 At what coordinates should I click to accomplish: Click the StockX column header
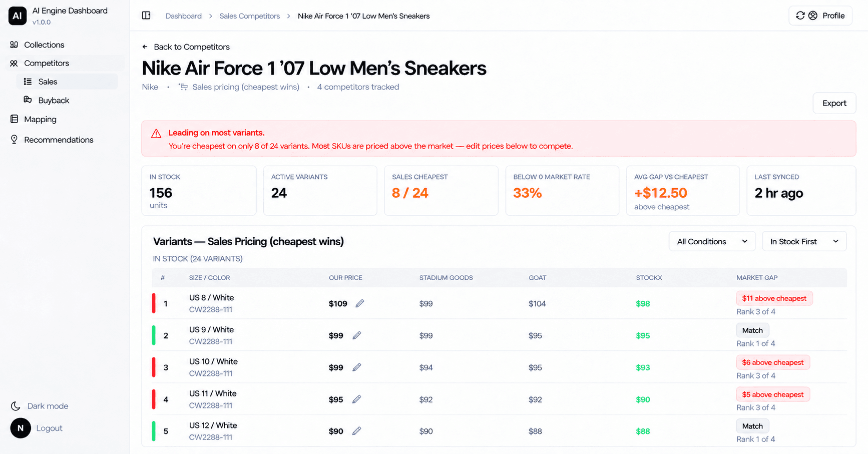tap(649, 278)
